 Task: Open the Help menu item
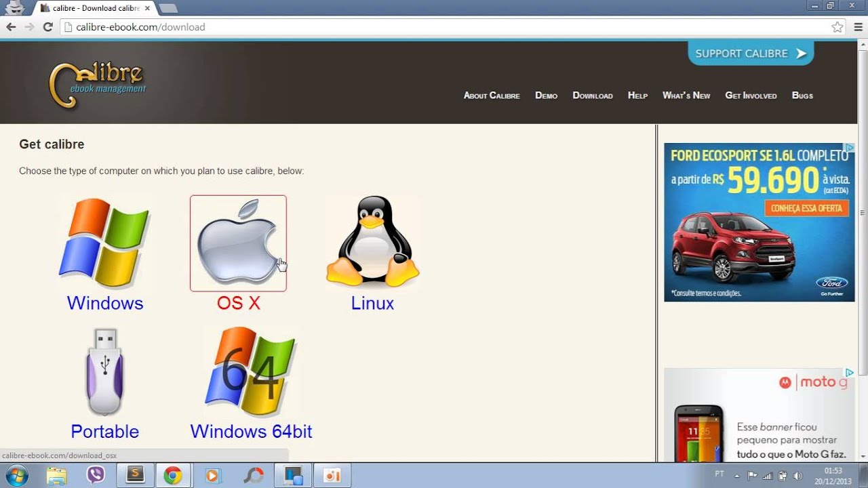pos(637,96)
